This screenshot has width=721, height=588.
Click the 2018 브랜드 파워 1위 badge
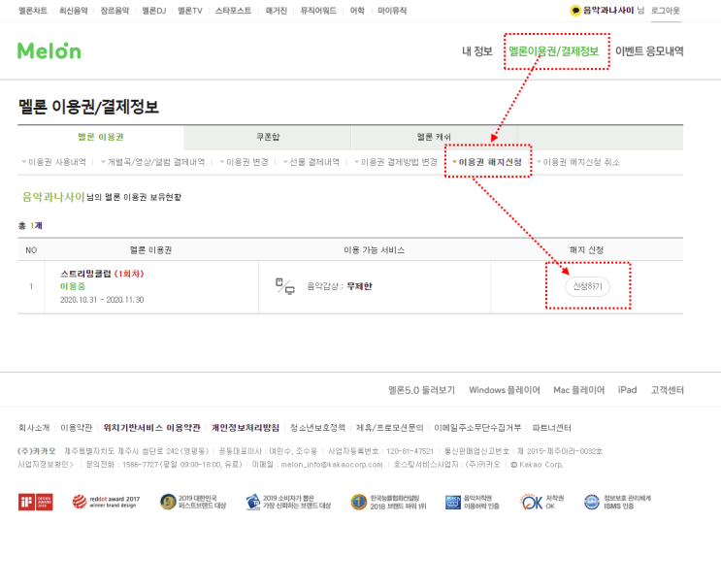coord(388,502)
